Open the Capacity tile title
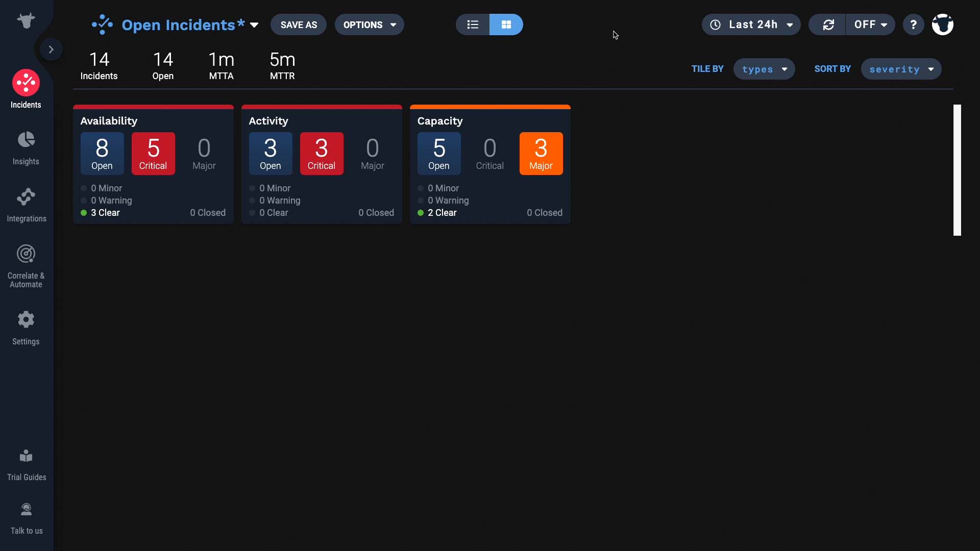Screen dimensions: 980x551 click(x=440, y=121)
